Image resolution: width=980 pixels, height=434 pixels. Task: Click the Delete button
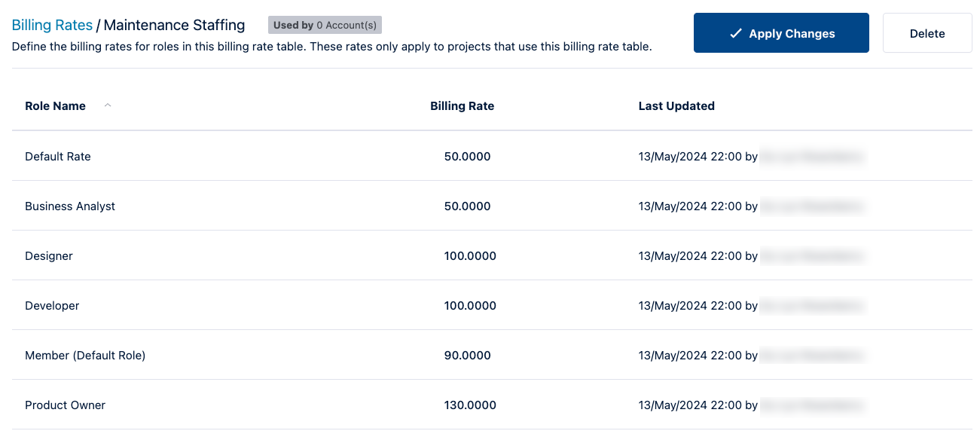tap(927, 33)
